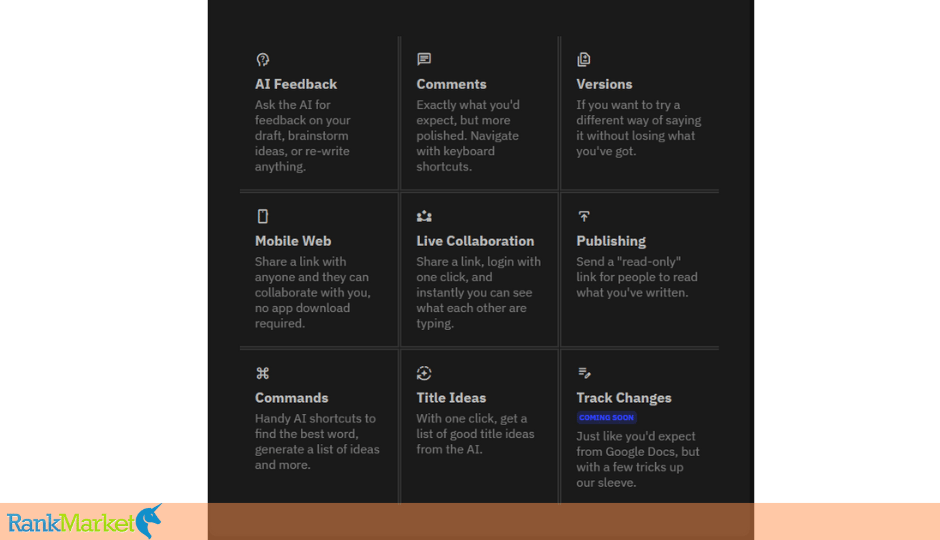Screen dimensions: 940x540
Task: Click the Versions documents icon
Action: click(x=584, y=59)
